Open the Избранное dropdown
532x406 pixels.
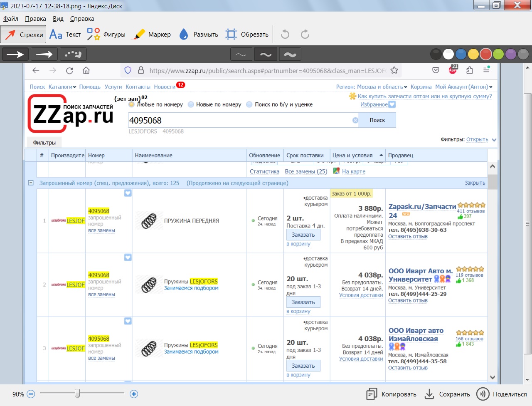378,104
